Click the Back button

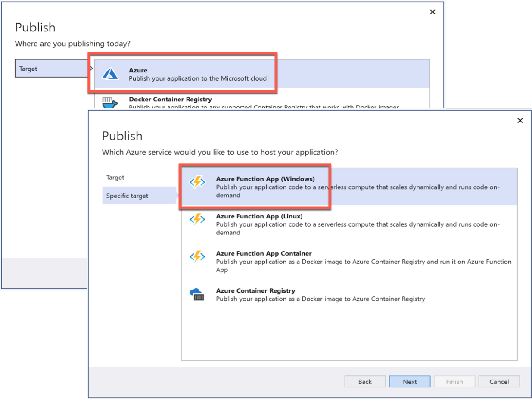[x=365, y=382]
